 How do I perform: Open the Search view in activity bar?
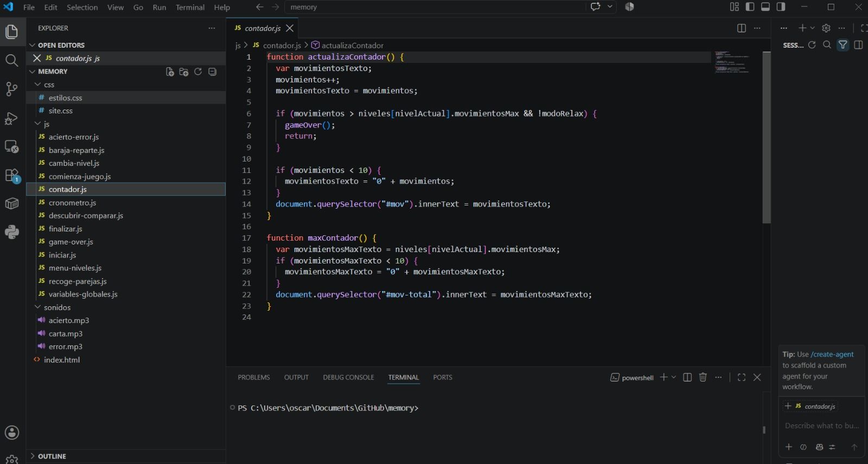point(12,60)
